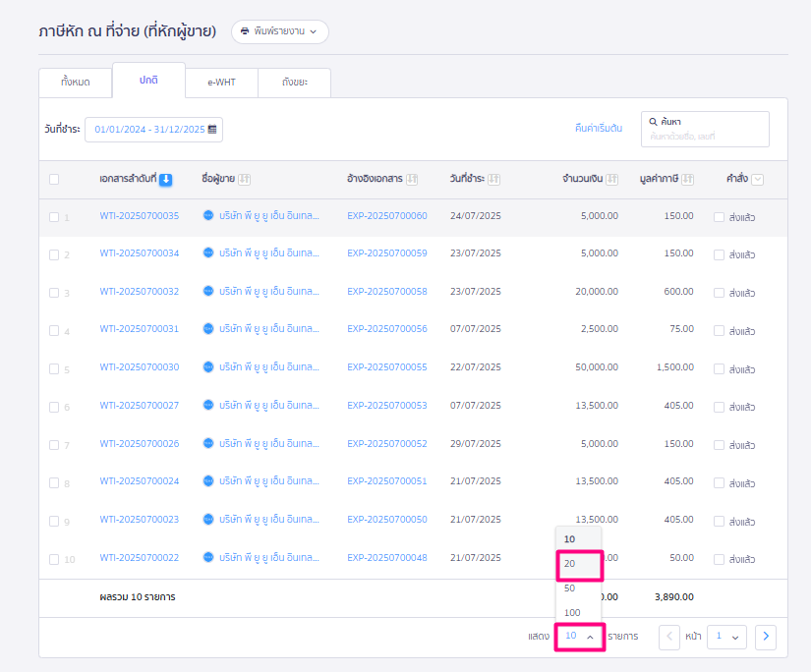Open the คำสั่ง column dropdown arrow
This screenshot has height=672, width=811.
(x=758, y=180)
